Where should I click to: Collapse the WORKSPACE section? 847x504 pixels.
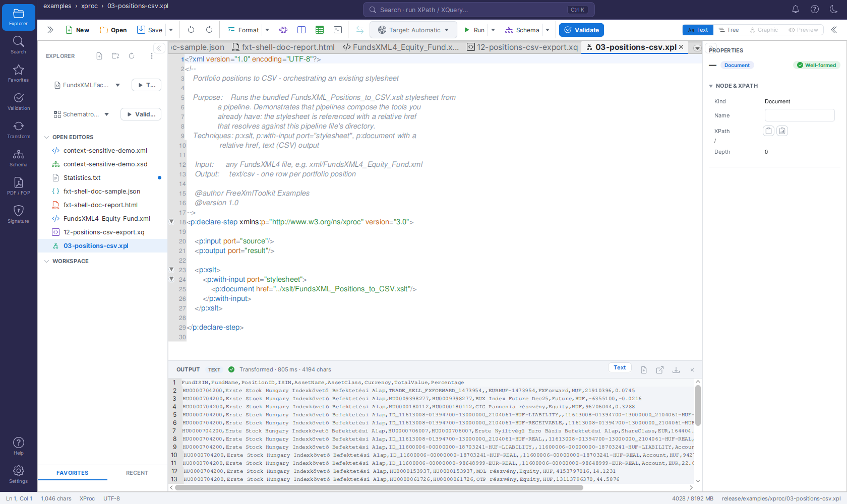click(x=47, y=261)
